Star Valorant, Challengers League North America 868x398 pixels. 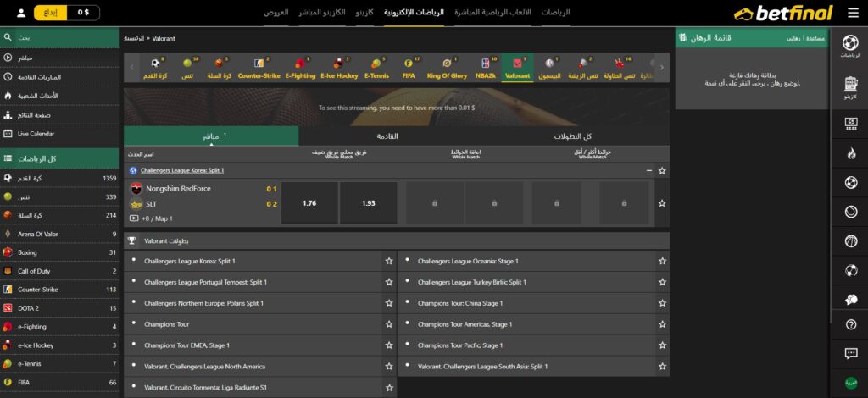388,366
